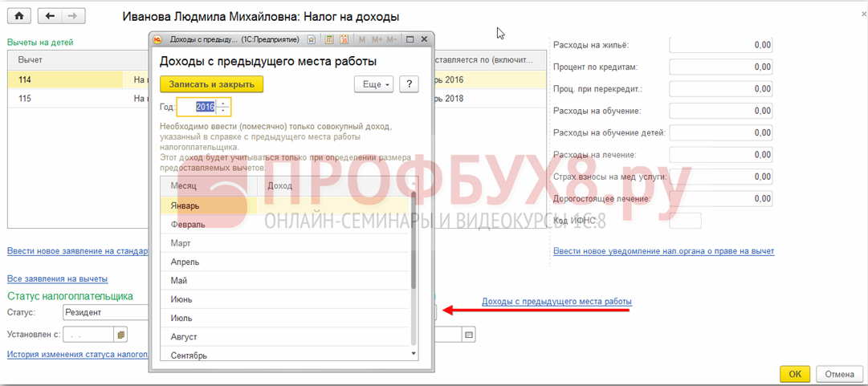Open the 'Еще' dropdown menu

click(374, 84)
